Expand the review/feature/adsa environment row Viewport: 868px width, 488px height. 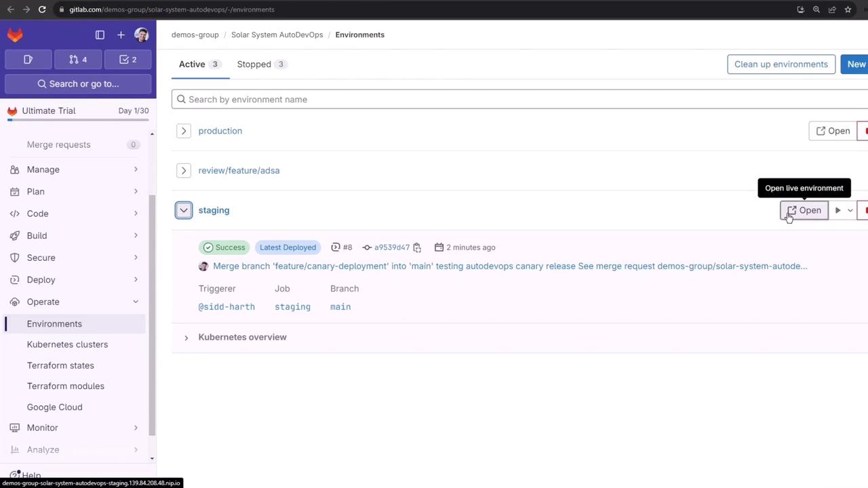(183, 171)
